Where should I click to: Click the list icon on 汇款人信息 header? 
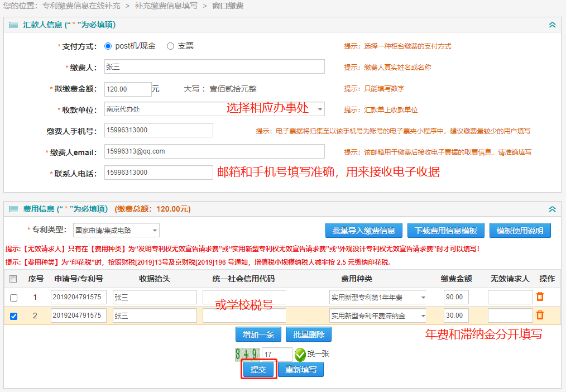[x=13, y=24]
